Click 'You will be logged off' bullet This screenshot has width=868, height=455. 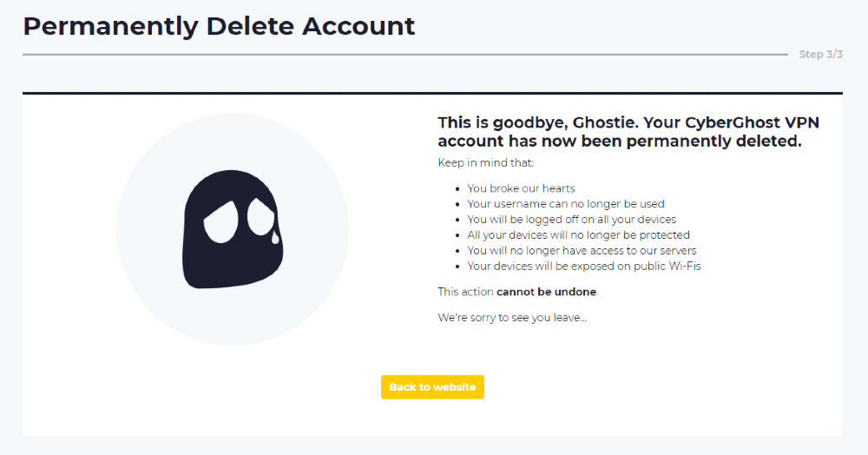tap(572, 219)
